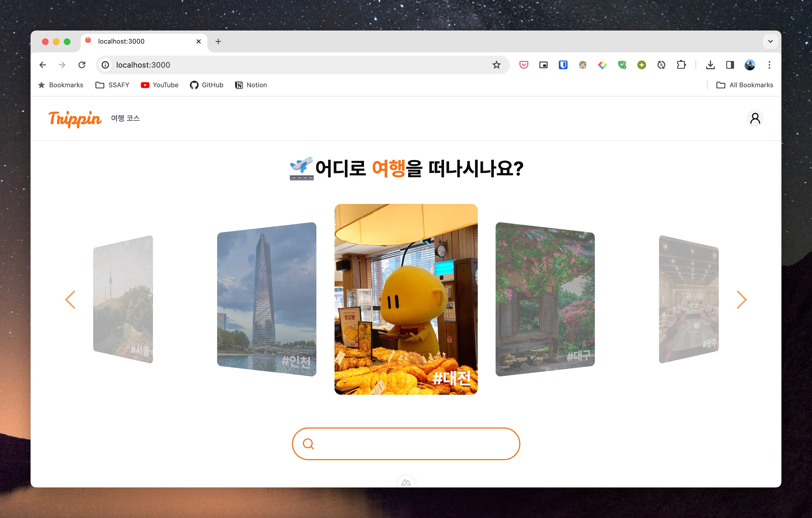Viewport: 812px width, 518px height.
Task: Click the Trippin logo
Action: (74, 119)
